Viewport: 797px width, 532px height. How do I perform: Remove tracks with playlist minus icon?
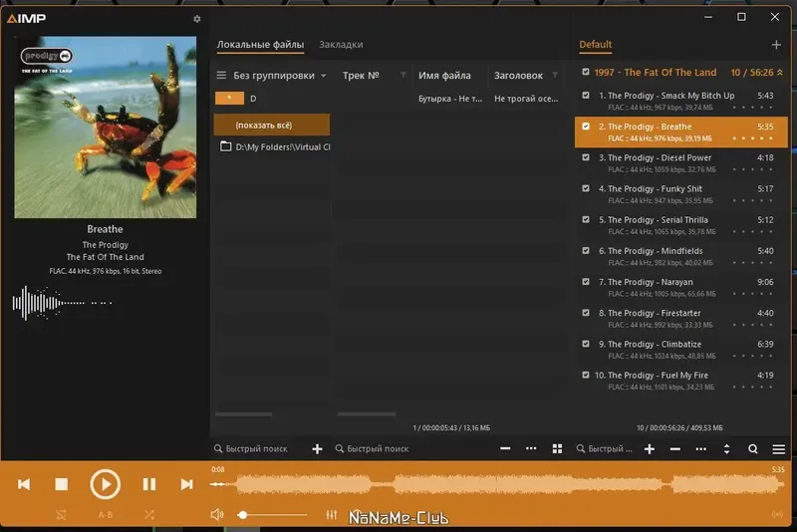pyautogui.click(x=675, y=448)
